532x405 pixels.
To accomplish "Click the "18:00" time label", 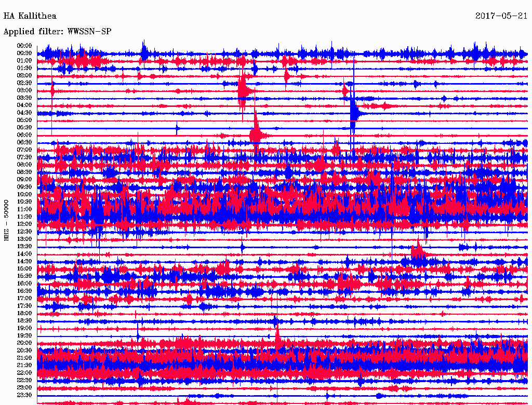I will (24, 313).
